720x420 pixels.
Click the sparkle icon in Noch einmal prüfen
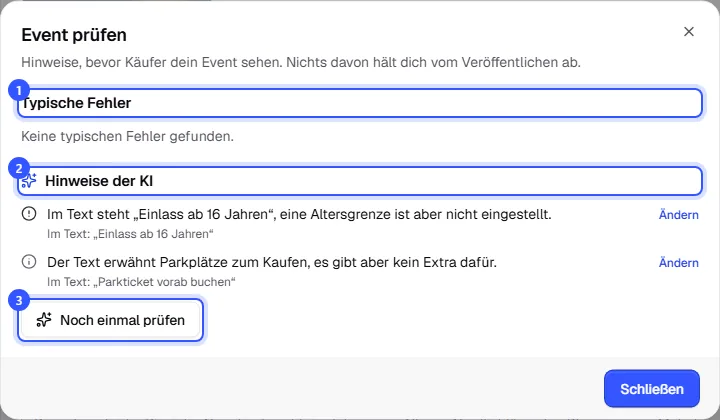coord(44,320)
